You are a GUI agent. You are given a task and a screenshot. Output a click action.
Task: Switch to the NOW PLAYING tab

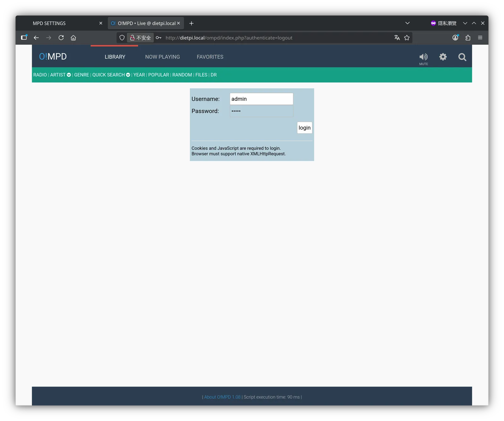pyautogui.click(x=163, y=57)
